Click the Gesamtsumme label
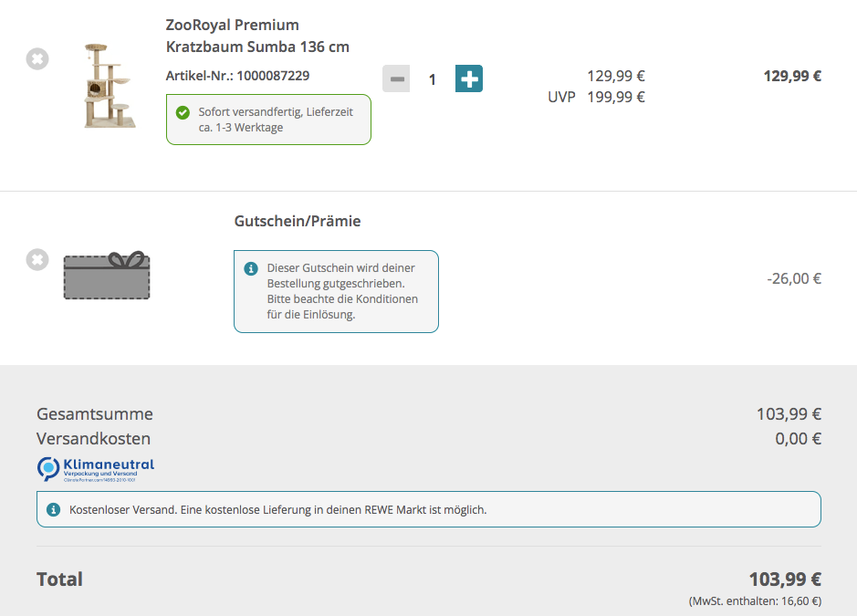This screenshot has height=616, width=857. pyautogui.click(x=95, y=414)
